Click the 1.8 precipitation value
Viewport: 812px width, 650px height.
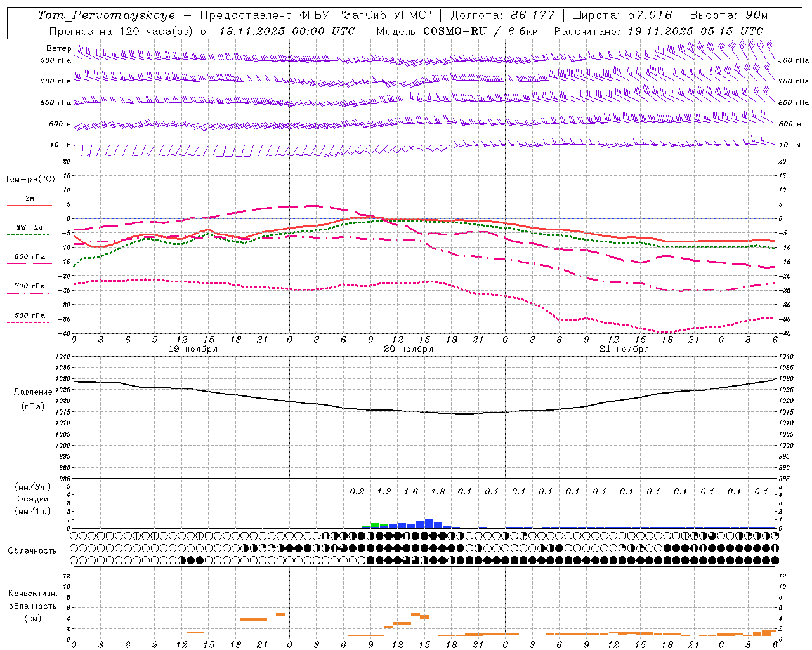[438, 491]
